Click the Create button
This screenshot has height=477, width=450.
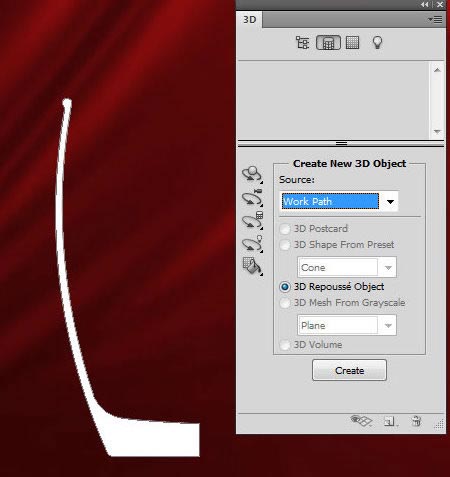pos(349,370)
